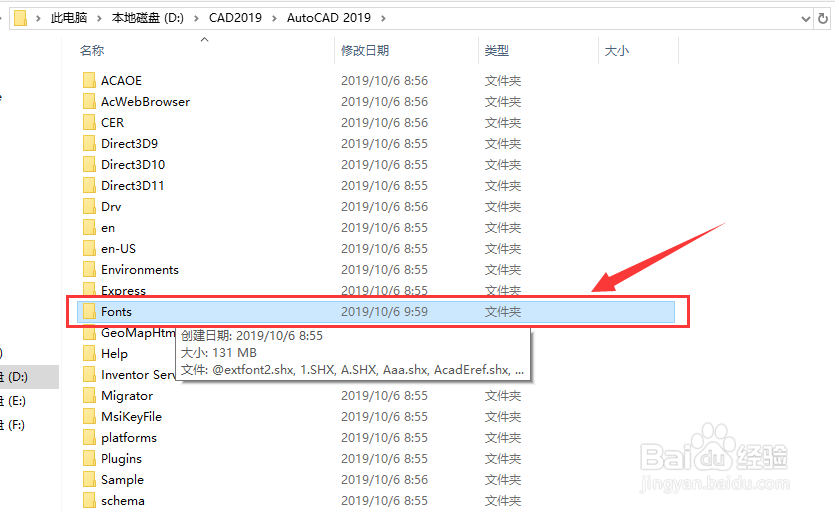This screenshot has height=512, width=835.
Task: Select the AcWebBrowser folder name
Action: [145, 101]
